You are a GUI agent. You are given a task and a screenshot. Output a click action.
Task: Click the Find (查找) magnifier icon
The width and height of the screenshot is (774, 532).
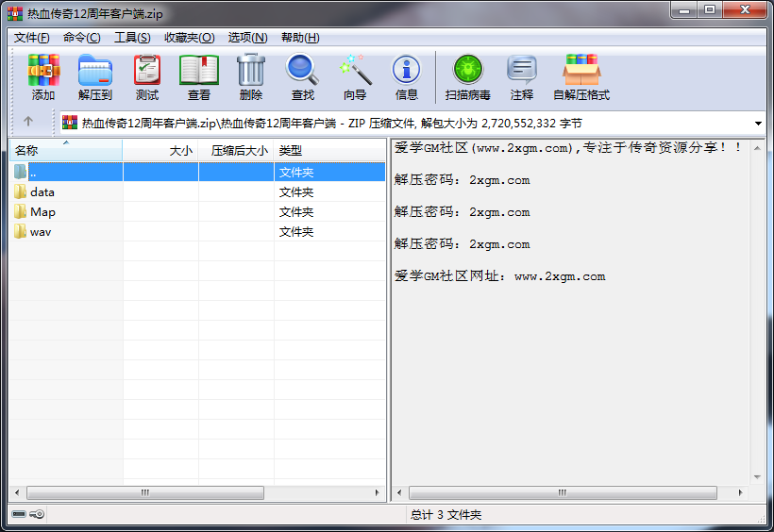302,77
